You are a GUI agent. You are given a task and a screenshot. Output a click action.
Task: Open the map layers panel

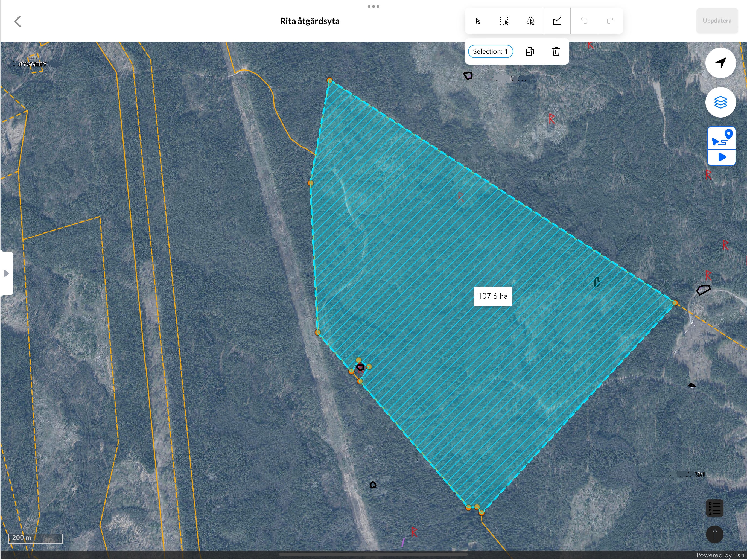[x=720, y=102]
